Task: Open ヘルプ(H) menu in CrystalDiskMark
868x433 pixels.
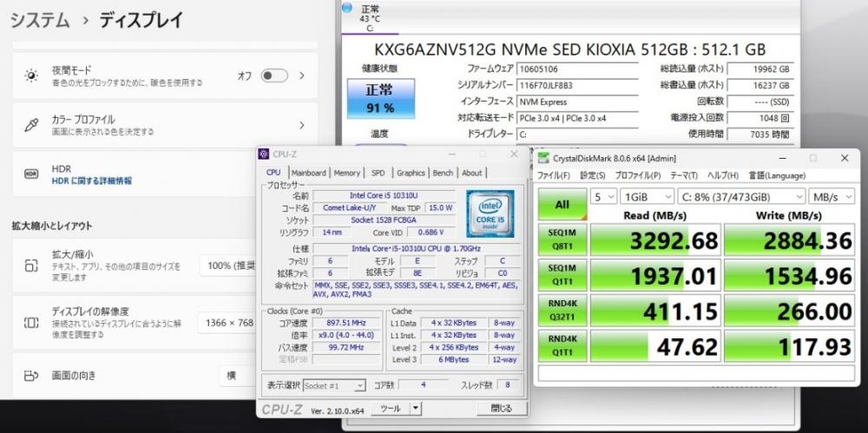Action: click(x=723, y=175)
